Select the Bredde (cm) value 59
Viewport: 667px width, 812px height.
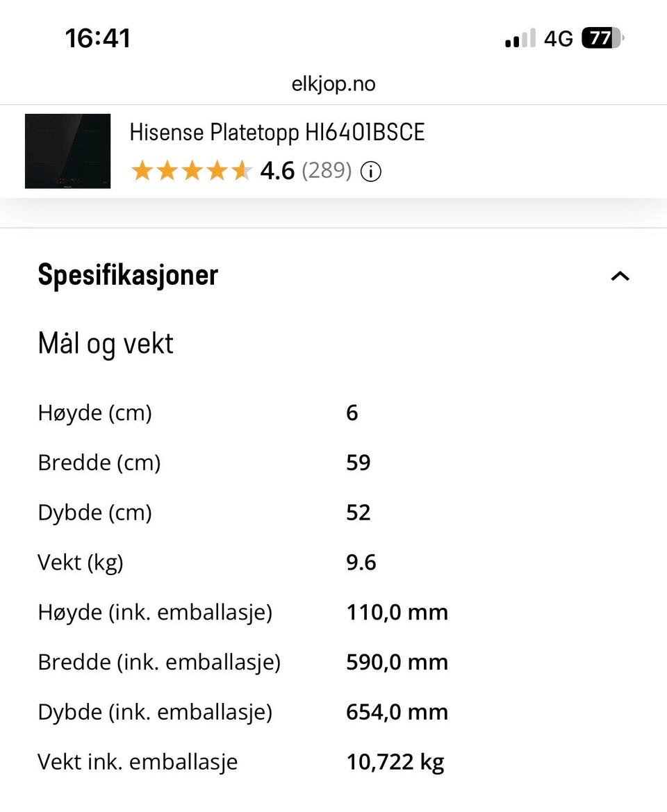[x=359, y=463]
